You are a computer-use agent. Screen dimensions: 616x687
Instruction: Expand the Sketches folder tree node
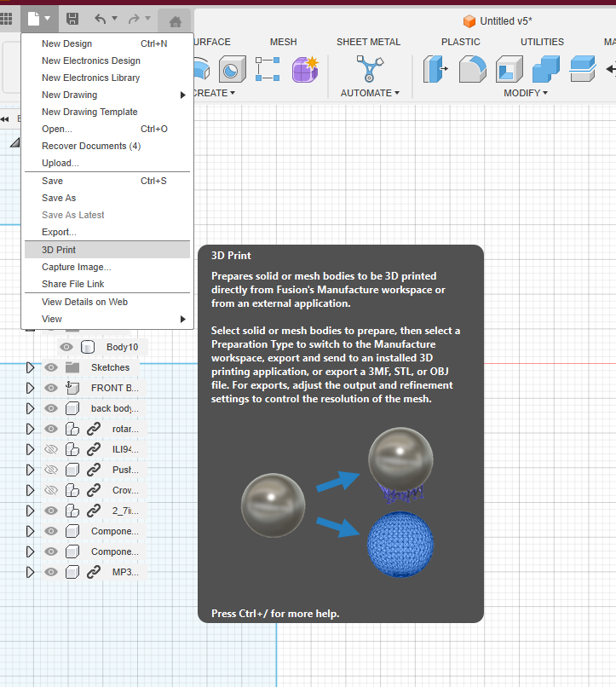coord(30,367)
